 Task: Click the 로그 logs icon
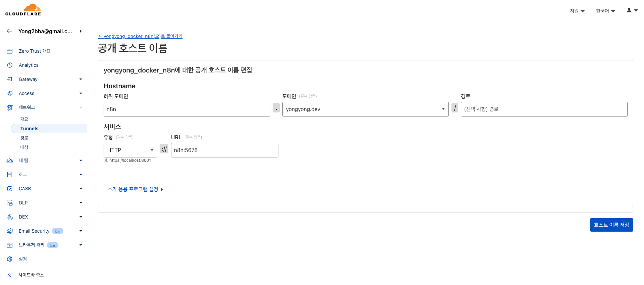pyautogui.click(x=10, y=175)
